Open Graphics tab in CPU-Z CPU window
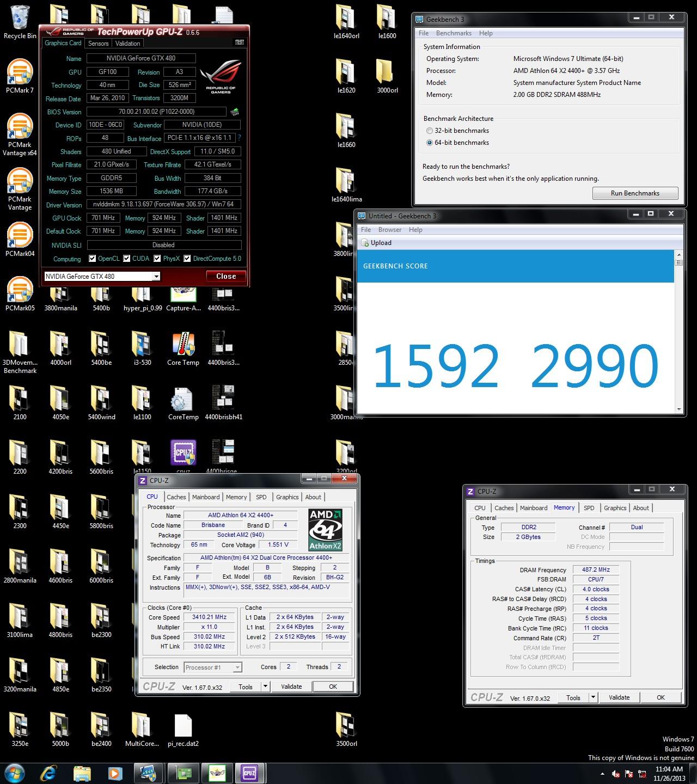The width and height of the screenshot is (697, 784). pyautogui.click(x=288, y=497)
